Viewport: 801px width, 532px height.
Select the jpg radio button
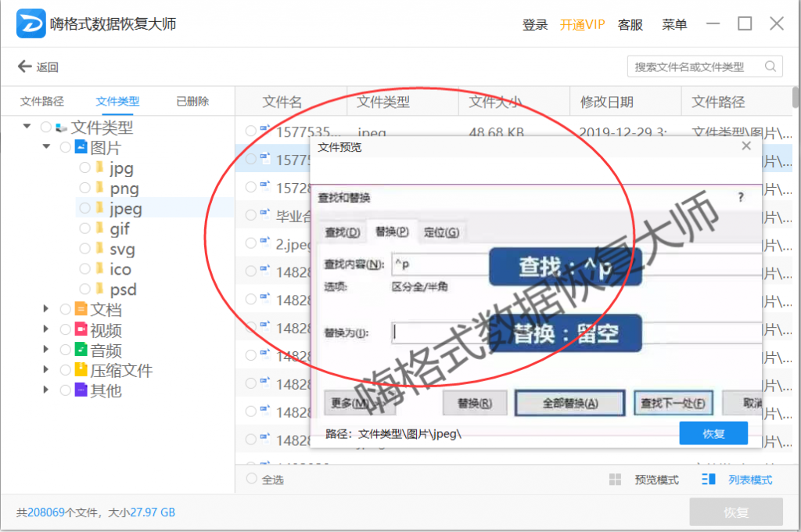pyautogui.click(x=84, y=167)
